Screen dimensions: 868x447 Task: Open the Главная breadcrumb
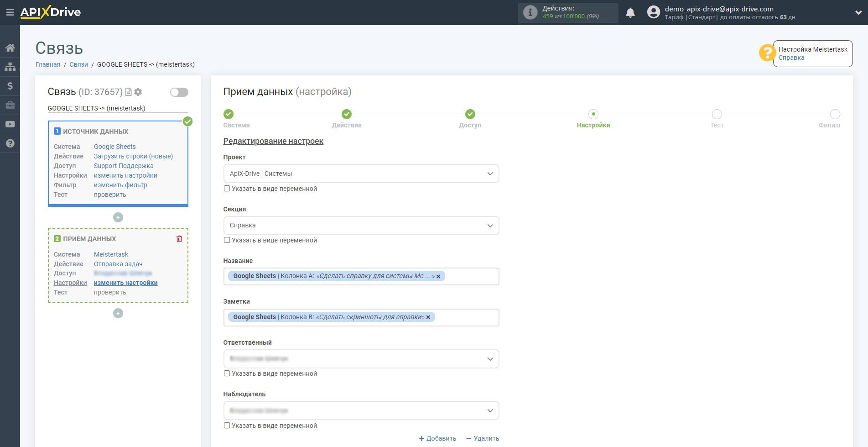(x=48, y=64)
